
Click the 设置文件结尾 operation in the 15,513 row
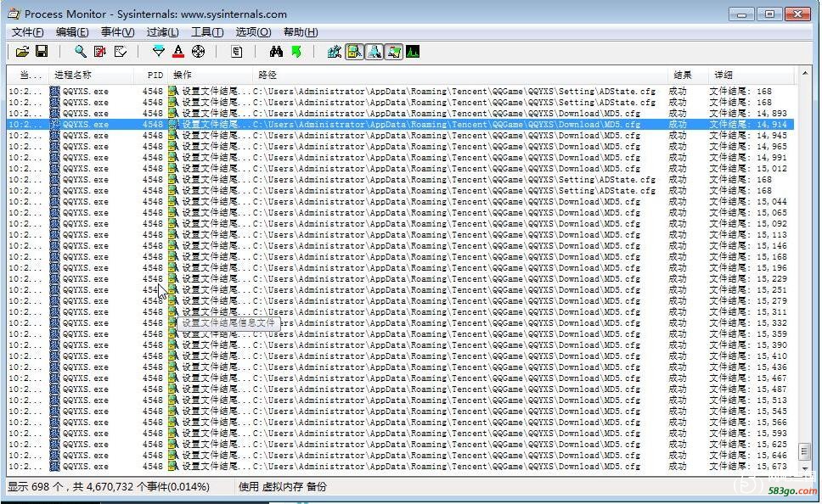(216, 400)
